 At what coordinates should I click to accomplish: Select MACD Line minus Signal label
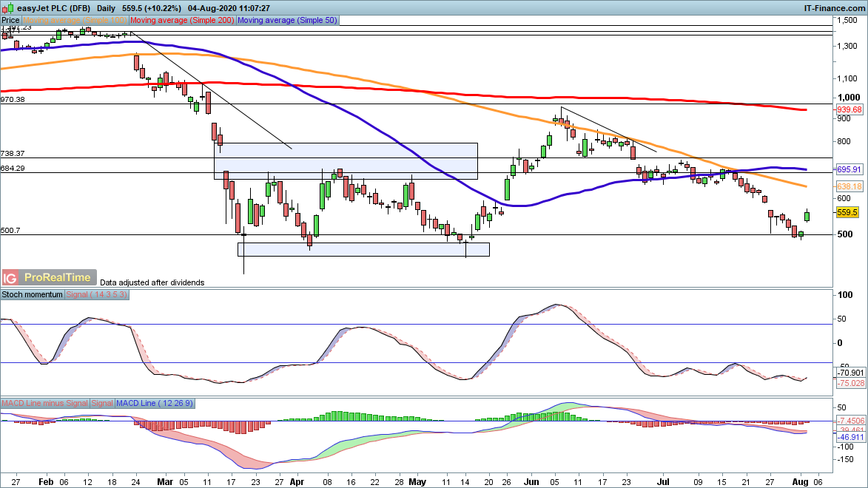(44, 403)
